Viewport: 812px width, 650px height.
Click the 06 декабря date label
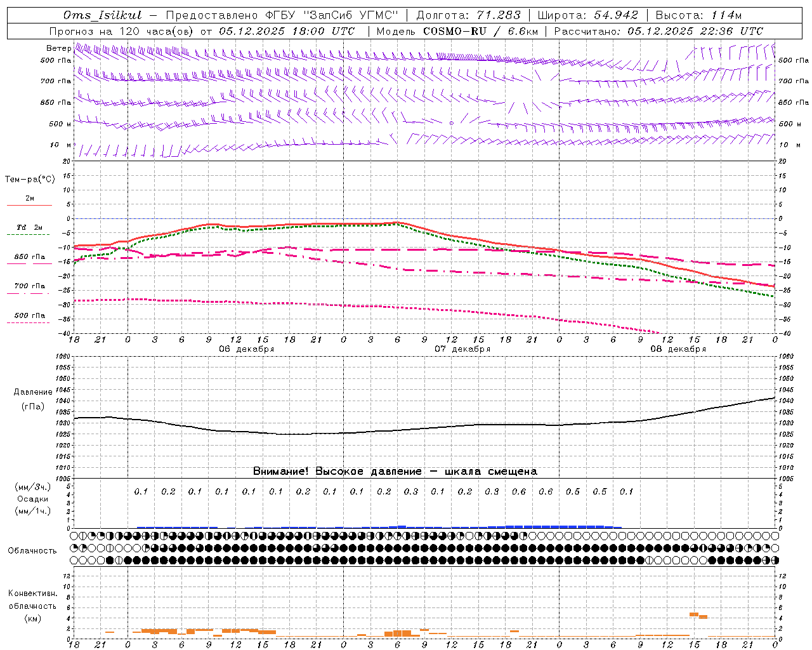[246, 349]
